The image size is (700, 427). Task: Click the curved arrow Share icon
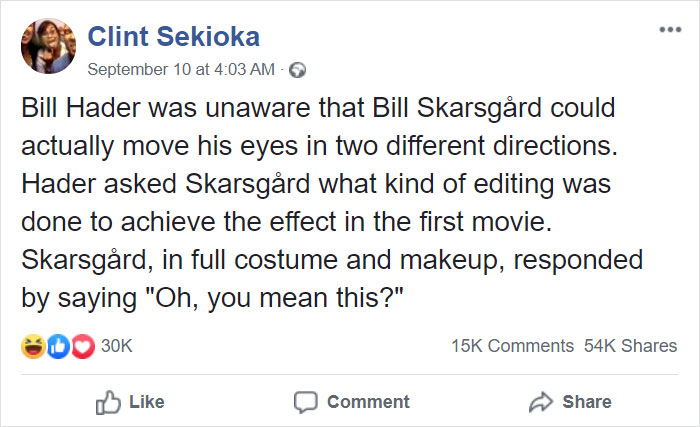click(540, 401)
